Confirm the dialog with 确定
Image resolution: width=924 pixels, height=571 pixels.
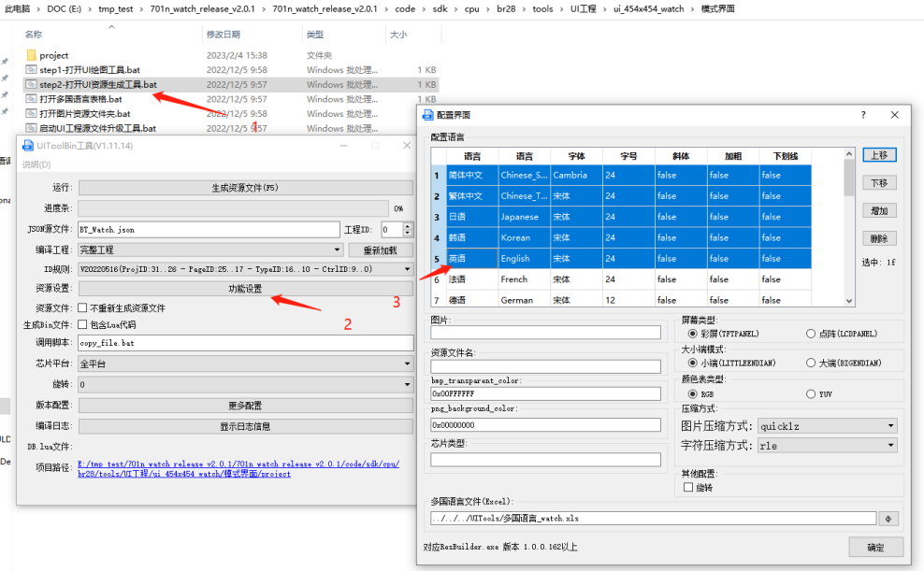[x=875, y=547]
